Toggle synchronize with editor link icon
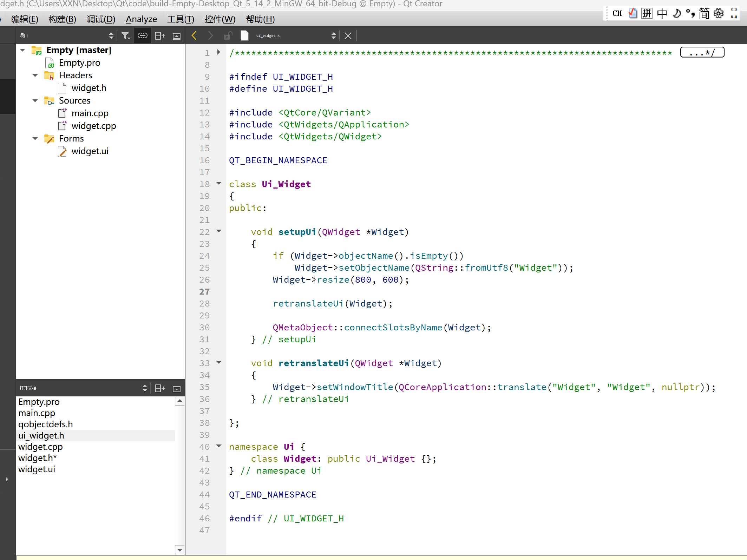Viewport: 747px width, 560px height. 142,35
